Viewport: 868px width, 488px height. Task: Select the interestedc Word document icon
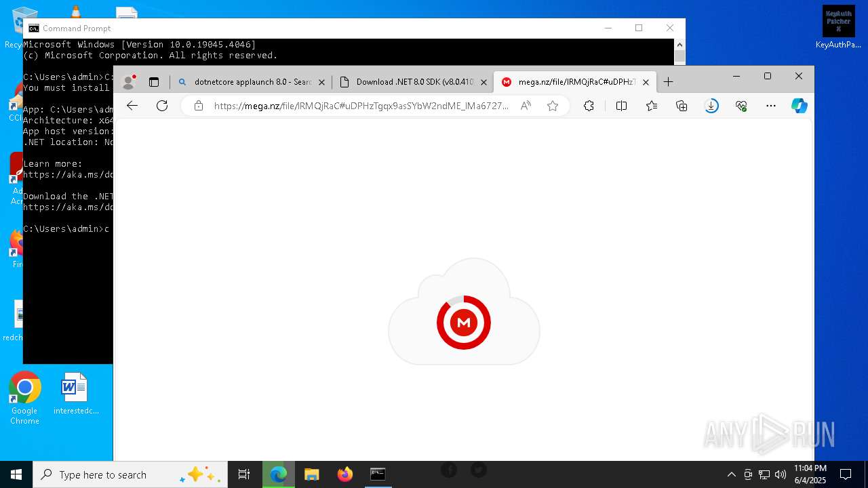point(75,393)
